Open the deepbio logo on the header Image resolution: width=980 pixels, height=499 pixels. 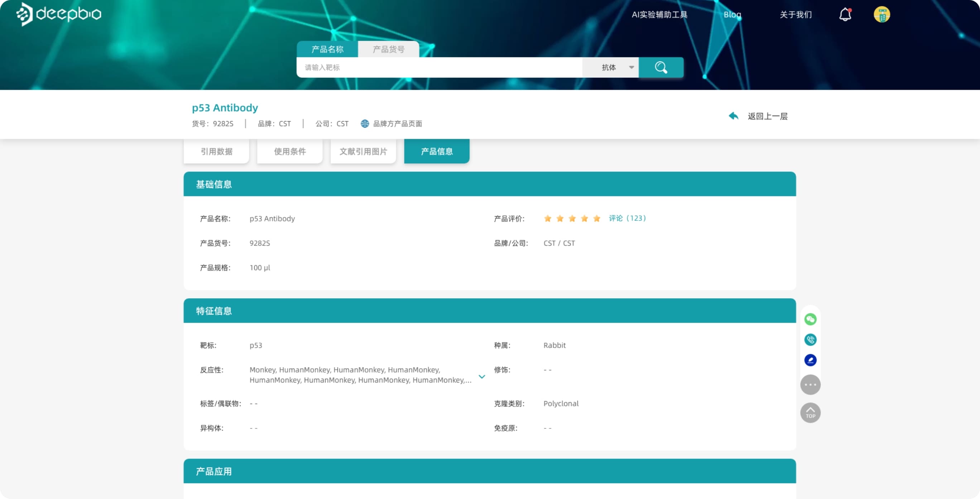(x=58, y=14)
